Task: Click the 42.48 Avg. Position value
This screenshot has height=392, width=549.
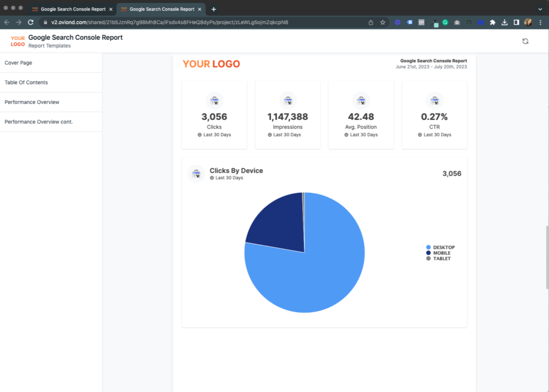Action: (x=361, y=117)
